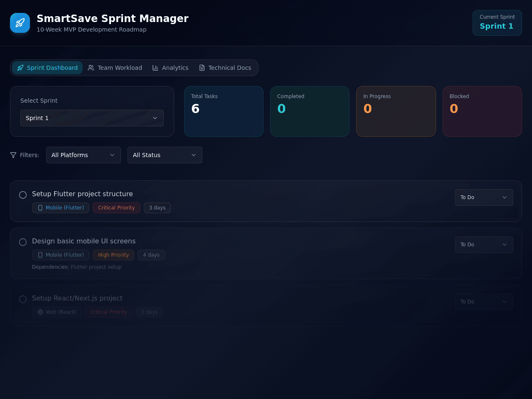Click the 3 days estimate tag
The width and height of the screenshot is (532, 399).
pos(157,208)
